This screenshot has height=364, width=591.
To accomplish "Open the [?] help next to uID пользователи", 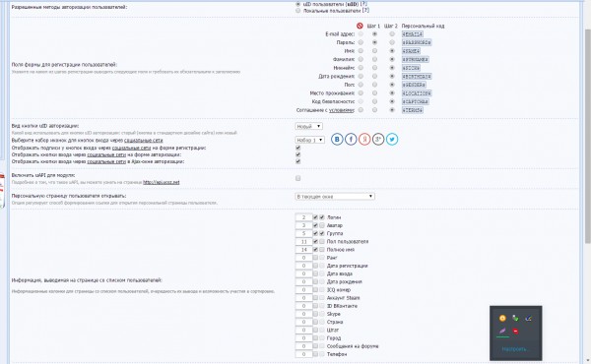I will point(363,4).
